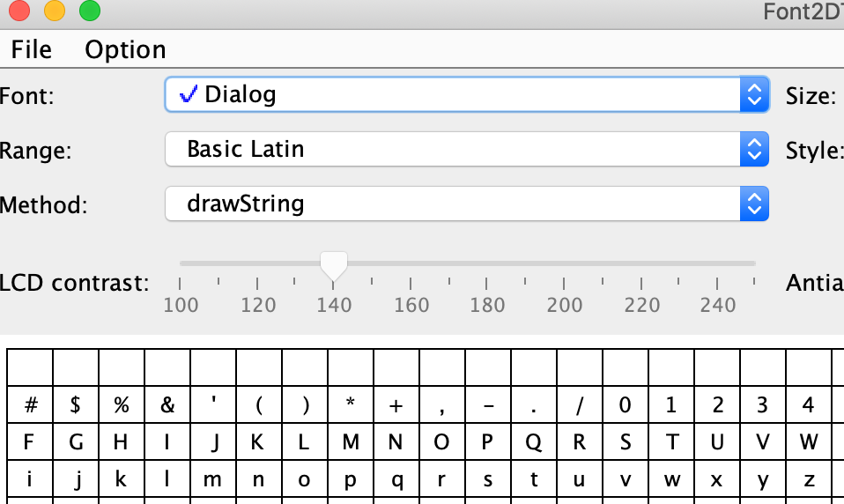
Task: Click the percent sign glyph cell
Action: point(122,406)
